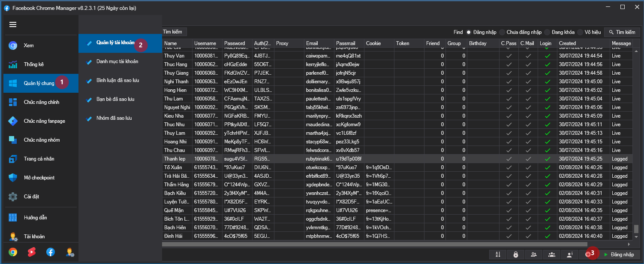Screen dimensions: 644x264
Task: Click the three-people group icon in bottom toolbar
Action: pos(552,255)
